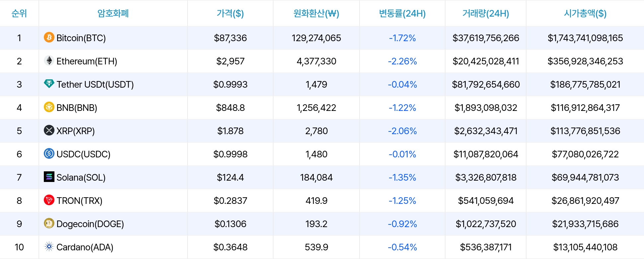Click the TRON red icon
Viewport: 644px width, 259px height.
click(49, 200)
